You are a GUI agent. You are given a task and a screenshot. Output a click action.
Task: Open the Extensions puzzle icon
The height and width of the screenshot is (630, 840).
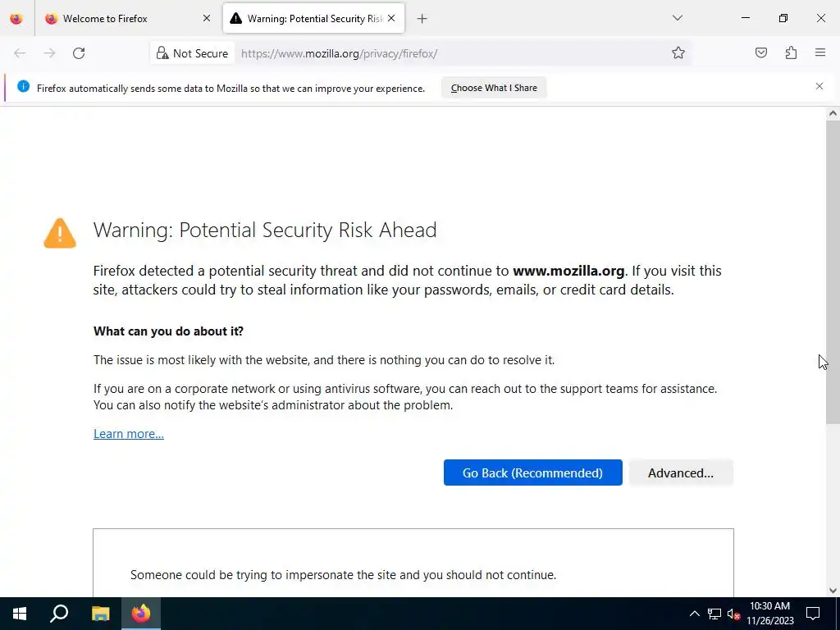pyautogui.click(x=791, y=53)
